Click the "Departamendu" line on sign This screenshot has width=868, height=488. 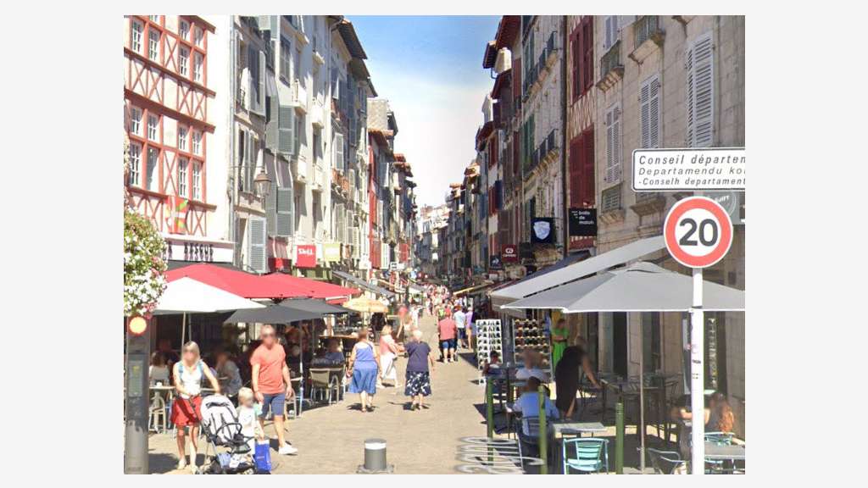692,171
